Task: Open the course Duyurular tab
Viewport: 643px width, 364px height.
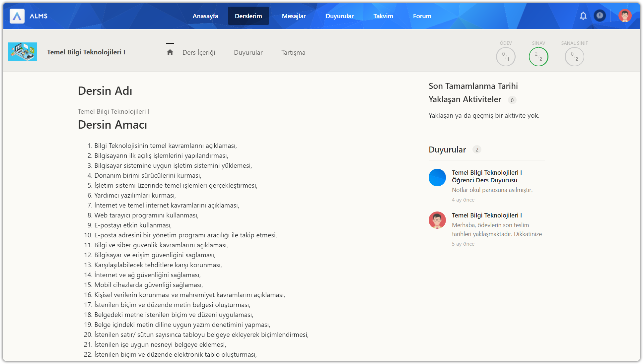Action: tap(248, 52)
